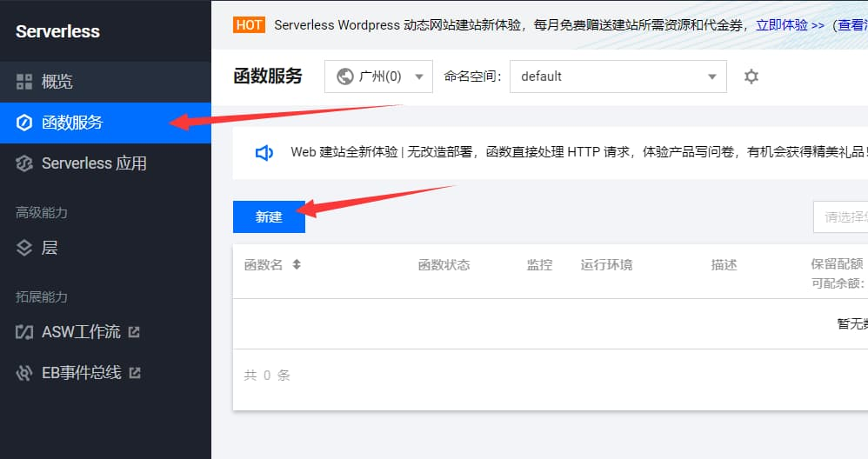Click the 运行环境 column header
The height and width of the screenshot is (459, 868).
coord(606,265)
